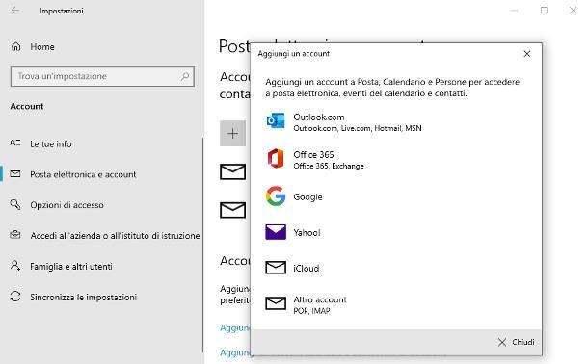588x364 pixels.
Task: Choose 'Altro account' POP, IMAP option
Action: click(x=395, y=304)
